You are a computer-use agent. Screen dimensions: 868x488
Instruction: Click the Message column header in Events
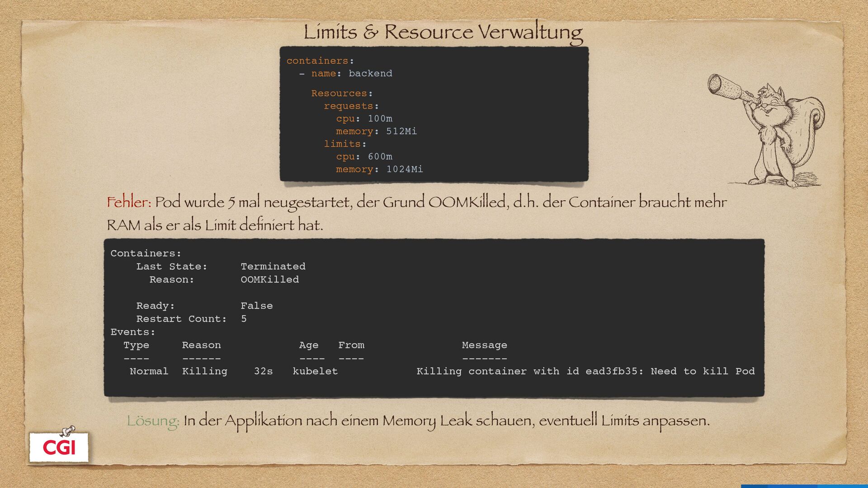[x=484, y=345]
